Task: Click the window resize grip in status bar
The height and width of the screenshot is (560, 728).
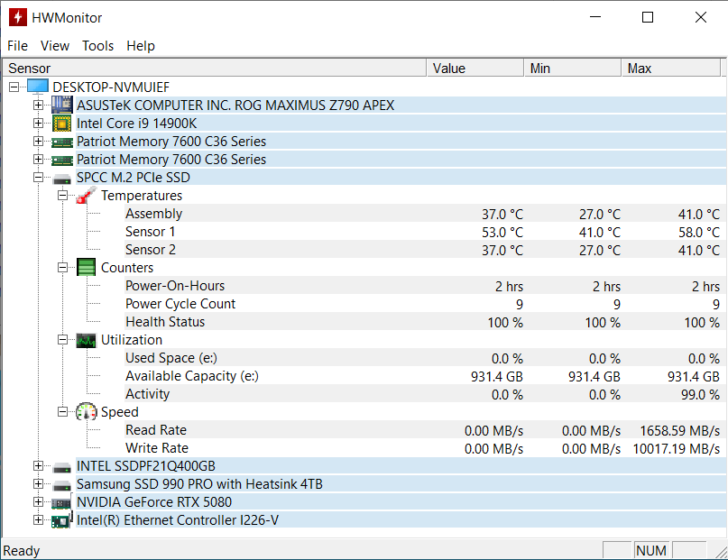Action: tap(720, 552)
